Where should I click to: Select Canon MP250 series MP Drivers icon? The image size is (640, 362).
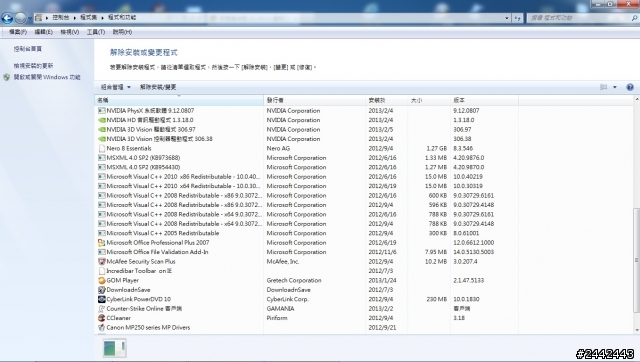[x=102, y=327]
